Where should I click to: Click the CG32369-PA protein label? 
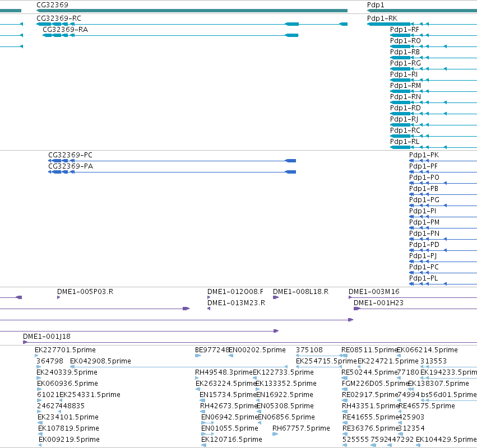point(71,166)
